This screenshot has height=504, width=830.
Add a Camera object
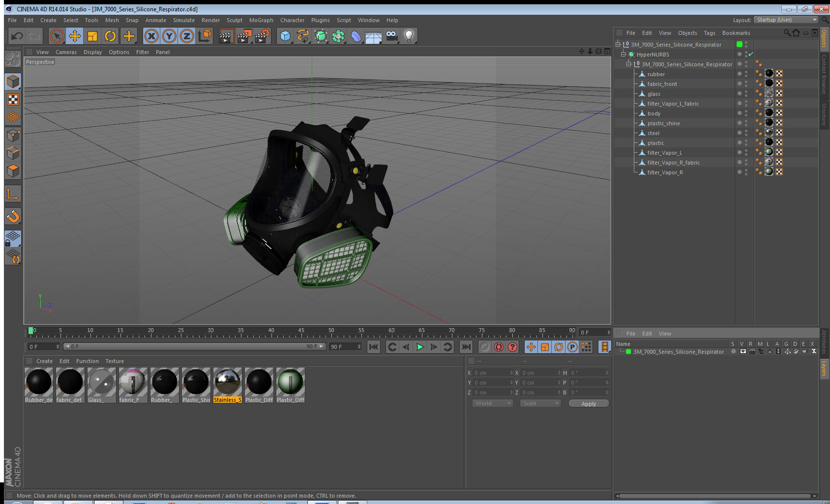tap(392, 36)
